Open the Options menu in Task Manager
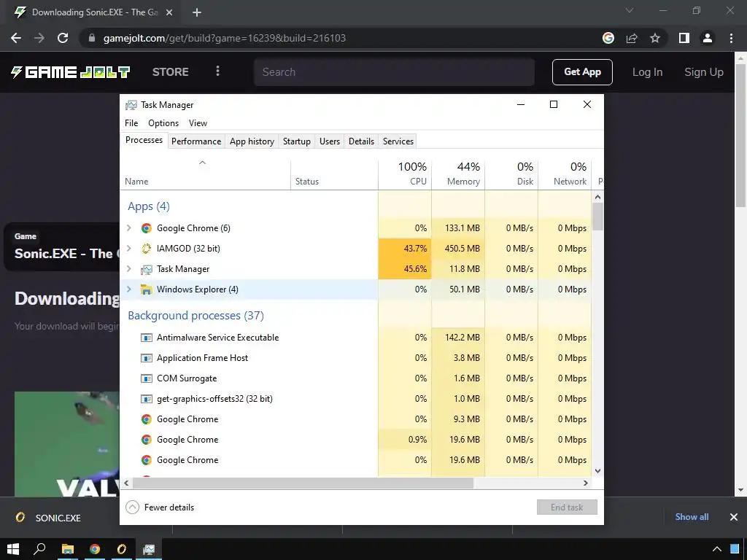The width and height of the screenshot is (747, 560). (x=163, y=122)
